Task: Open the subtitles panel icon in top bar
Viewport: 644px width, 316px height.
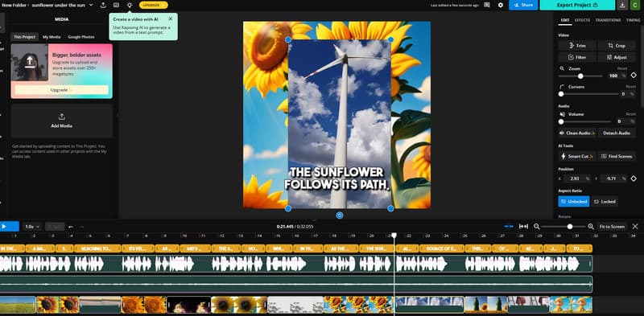Action: [116, 5]
